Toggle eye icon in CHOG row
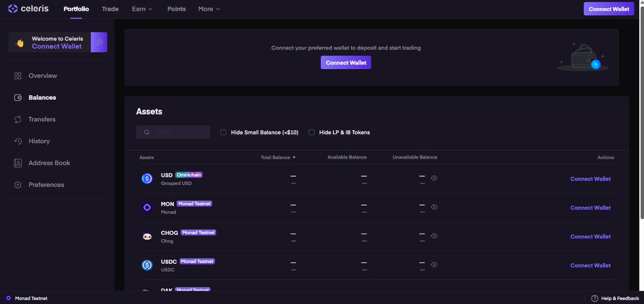 tap(434, 236)
